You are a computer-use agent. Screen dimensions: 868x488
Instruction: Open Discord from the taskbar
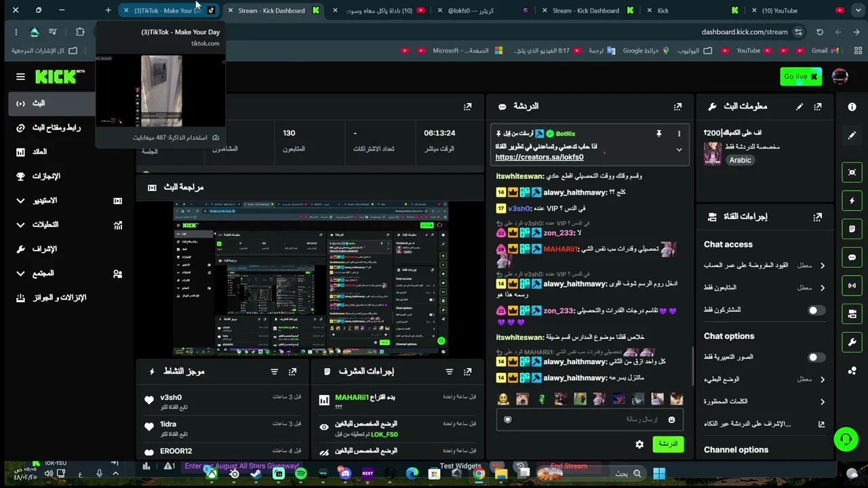pyautogui.click(x=345, y=474)
